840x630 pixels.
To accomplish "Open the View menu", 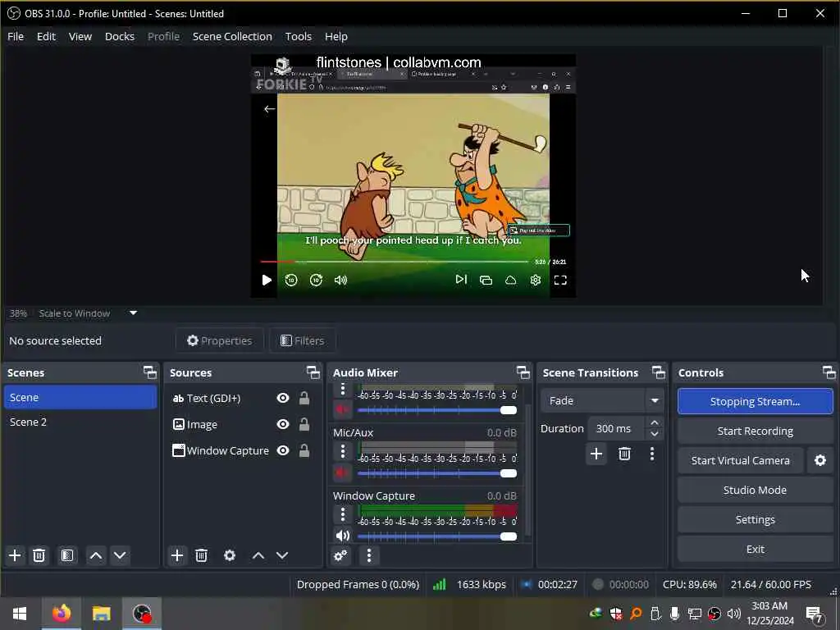I will point(80,36).
